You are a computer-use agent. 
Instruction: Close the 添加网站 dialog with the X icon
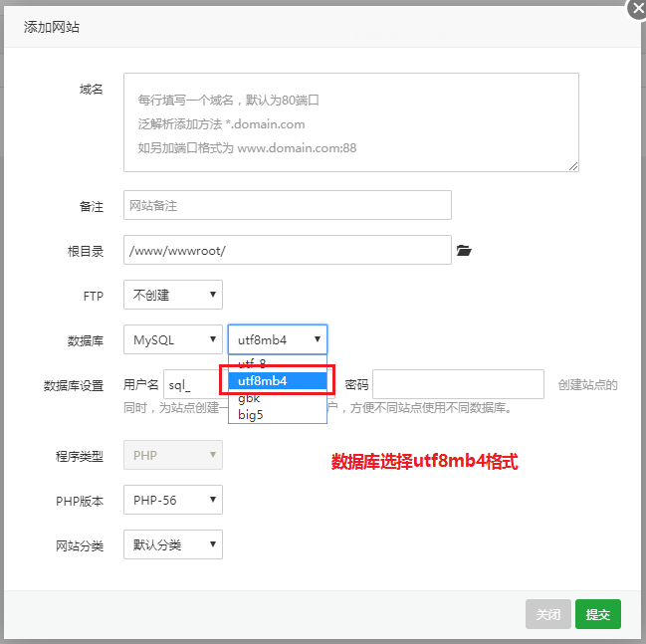[x=636, y=9]
